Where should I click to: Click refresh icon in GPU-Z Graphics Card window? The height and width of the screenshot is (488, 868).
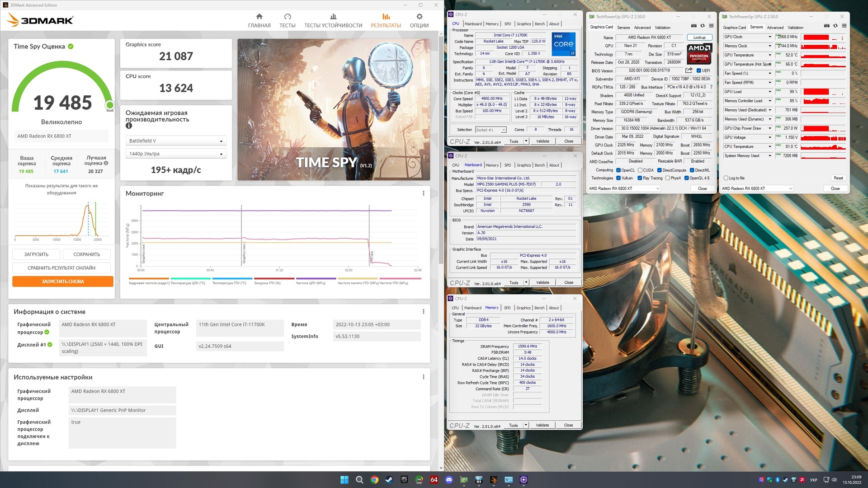coord(702,26)
